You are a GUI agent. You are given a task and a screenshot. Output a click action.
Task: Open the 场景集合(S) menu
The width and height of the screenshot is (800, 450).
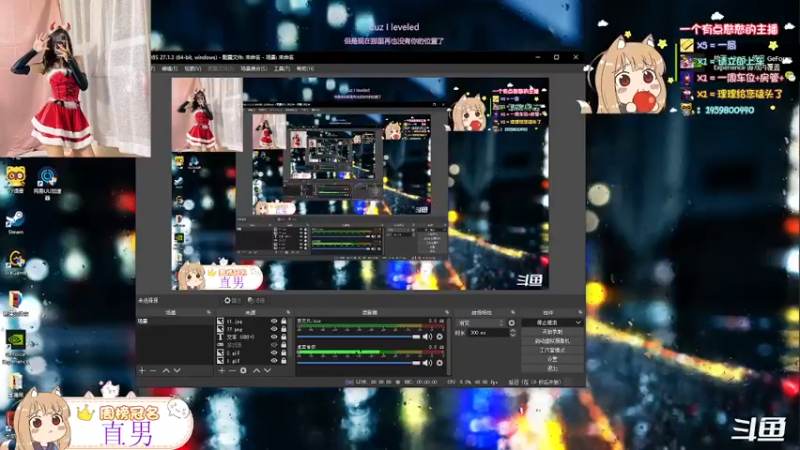[x=254, y=68]
